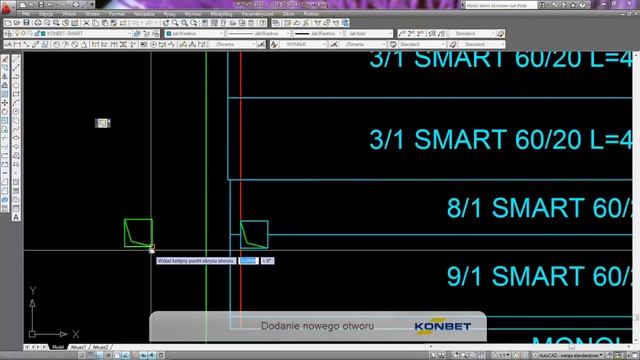640x360 pixels.
Task: Toggle Object Snap Tracking in status bar
Action: click(x=126, y=356)
